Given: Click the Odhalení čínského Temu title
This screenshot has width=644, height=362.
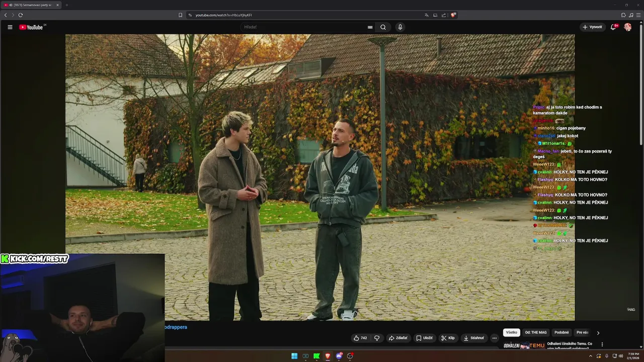Looking at the screenshot, I should tap(570, 345).
